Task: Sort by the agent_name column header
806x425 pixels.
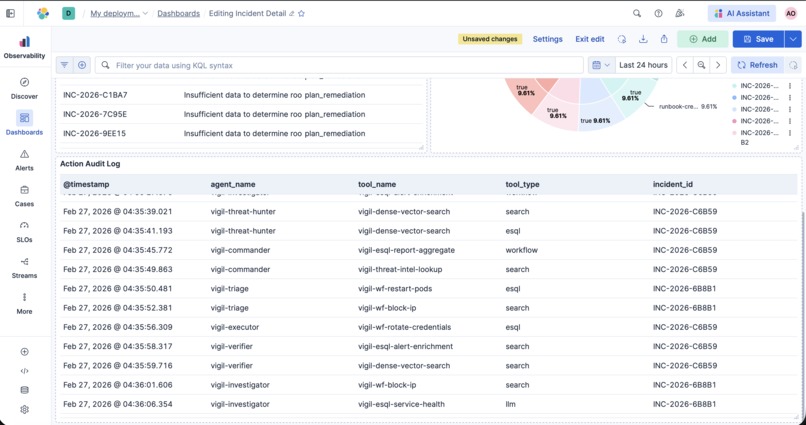Action: tap(233, 184)
